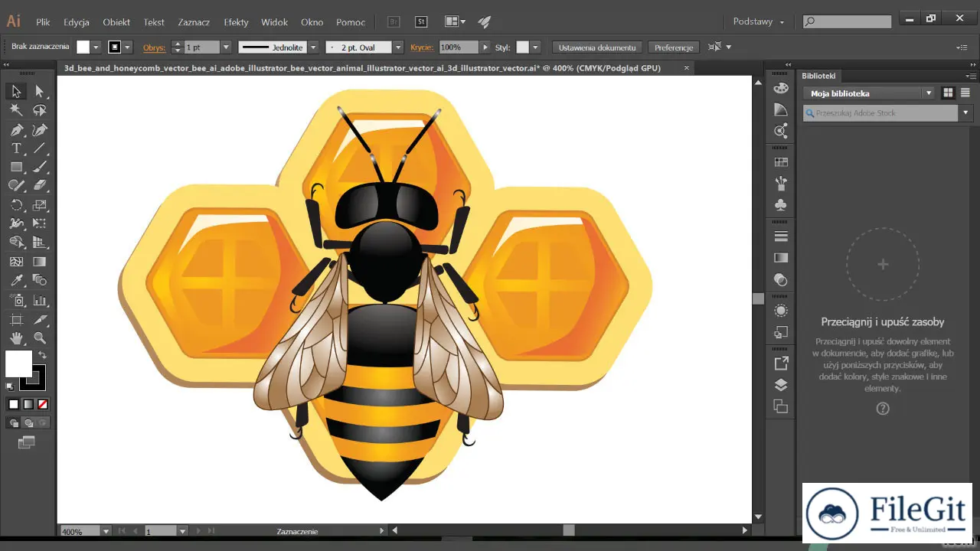The height and width of the screenshot is (551, 980).
Task: Open the Efekty menu
Action: [236, 22]
